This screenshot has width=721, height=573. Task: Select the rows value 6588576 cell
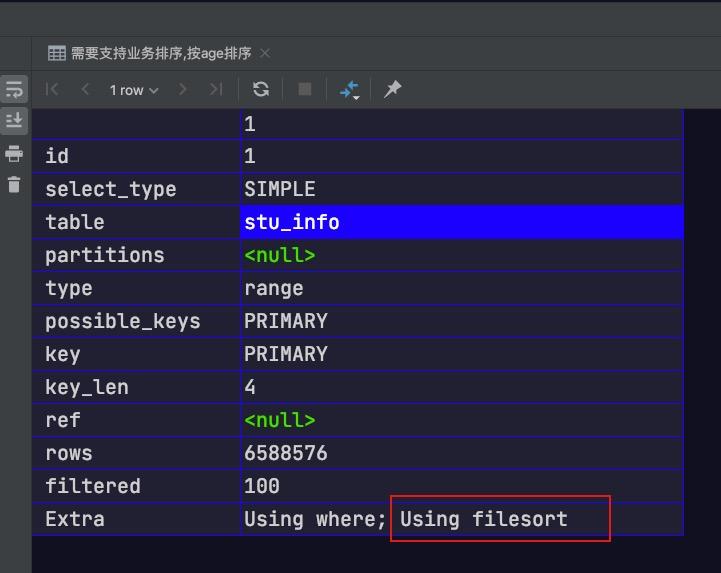pos(461,453)
